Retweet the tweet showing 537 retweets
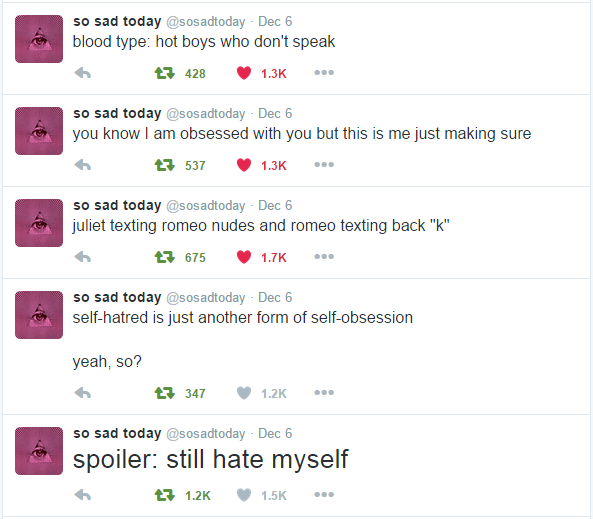 coord(165,165)
